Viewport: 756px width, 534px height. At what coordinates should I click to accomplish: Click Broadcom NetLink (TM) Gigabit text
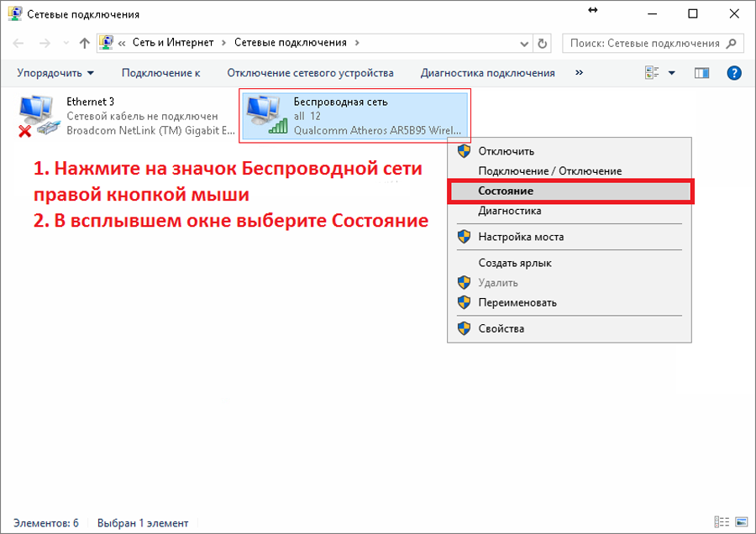pyautogui.click(x=150, y=131)
